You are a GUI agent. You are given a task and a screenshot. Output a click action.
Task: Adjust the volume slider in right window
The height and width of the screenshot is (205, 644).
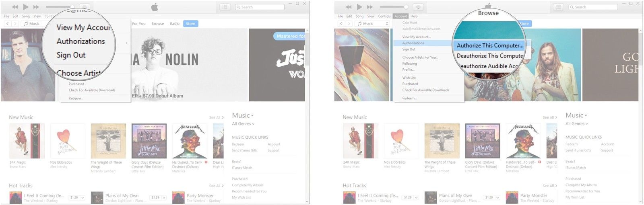[406, 7]
